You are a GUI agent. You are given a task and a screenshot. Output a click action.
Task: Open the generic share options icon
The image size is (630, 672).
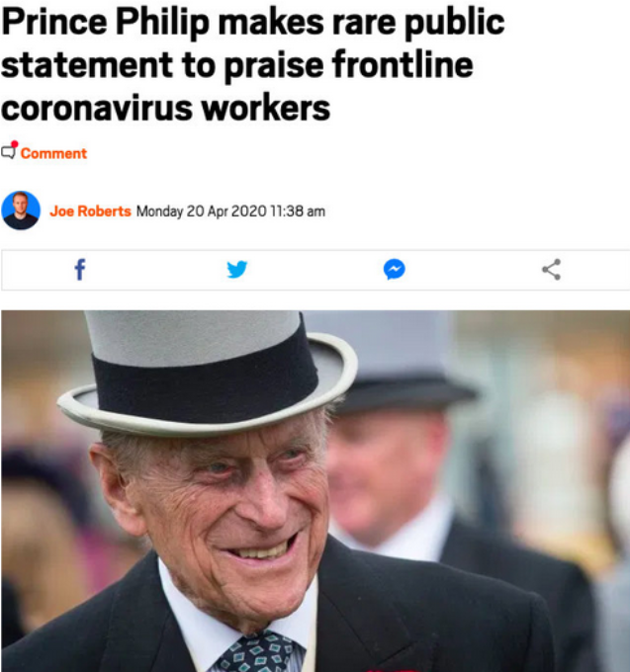click(551, 269)
